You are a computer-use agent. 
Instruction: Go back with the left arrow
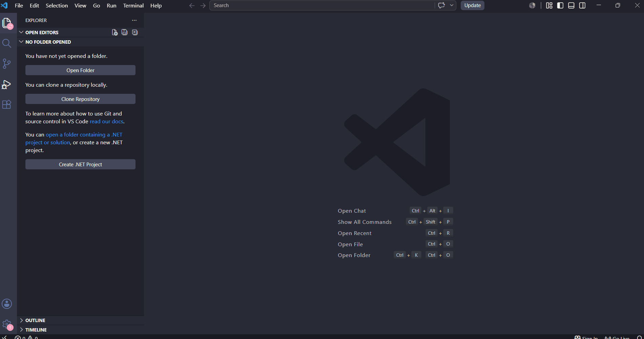[192, 5]
